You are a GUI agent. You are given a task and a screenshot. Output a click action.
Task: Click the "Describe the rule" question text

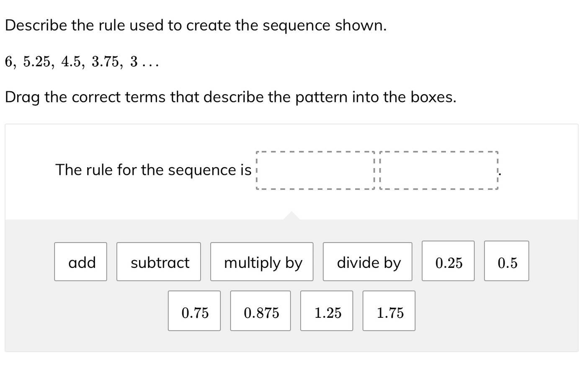coord(196,26)
